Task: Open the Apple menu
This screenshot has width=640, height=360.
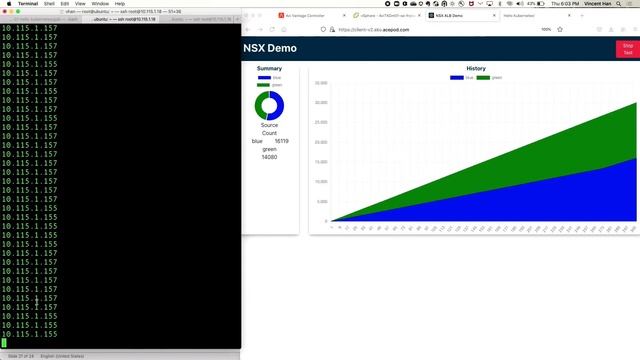Action: click(9, 4)
